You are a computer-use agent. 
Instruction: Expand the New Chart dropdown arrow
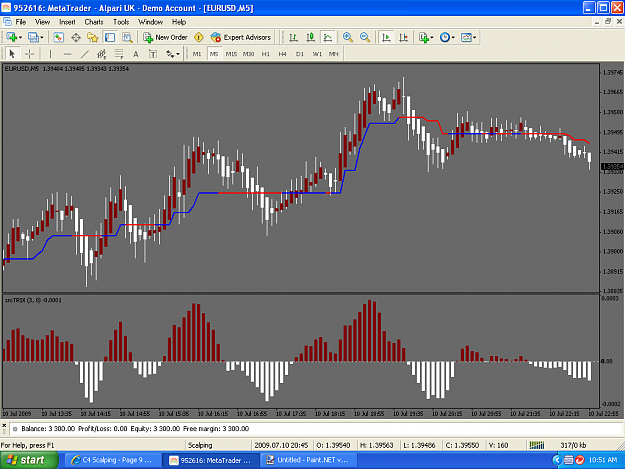click(20, 38)
